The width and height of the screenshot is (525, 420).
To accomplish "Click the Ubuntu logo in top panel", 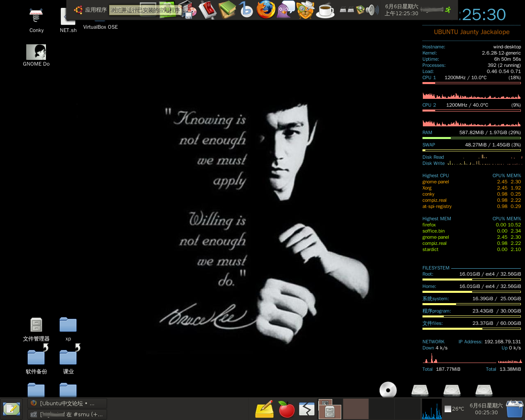I will point(78,10).
